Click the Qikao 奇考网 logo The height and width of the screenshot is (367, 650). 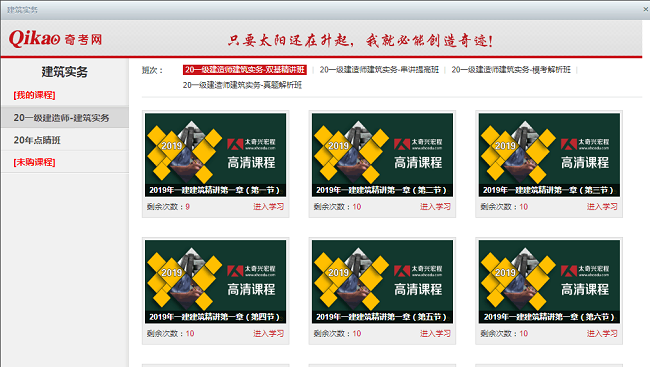tap(56, 39)
